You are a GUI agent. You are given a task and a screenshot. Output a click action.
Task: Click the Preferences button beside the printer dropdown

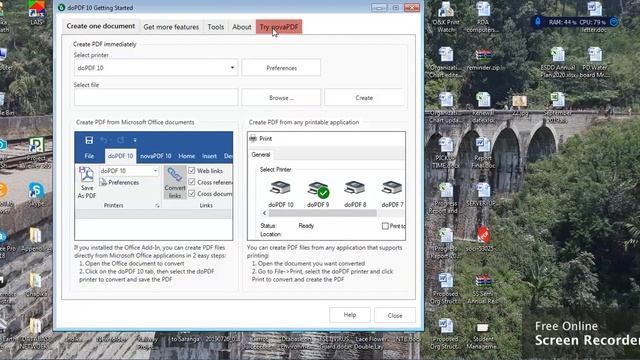(281, 68)
